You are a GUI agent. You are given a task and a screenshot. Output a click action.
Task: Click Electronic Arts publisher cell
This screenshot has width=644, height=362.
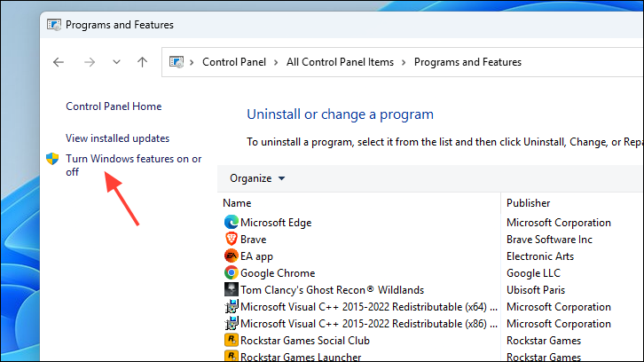pos(540,256)
